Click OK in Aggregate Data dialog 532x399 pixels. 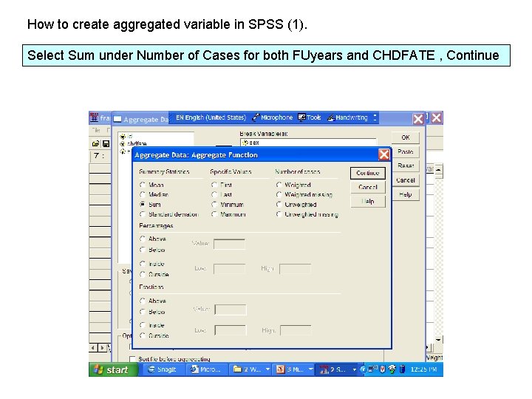[406, 137]
